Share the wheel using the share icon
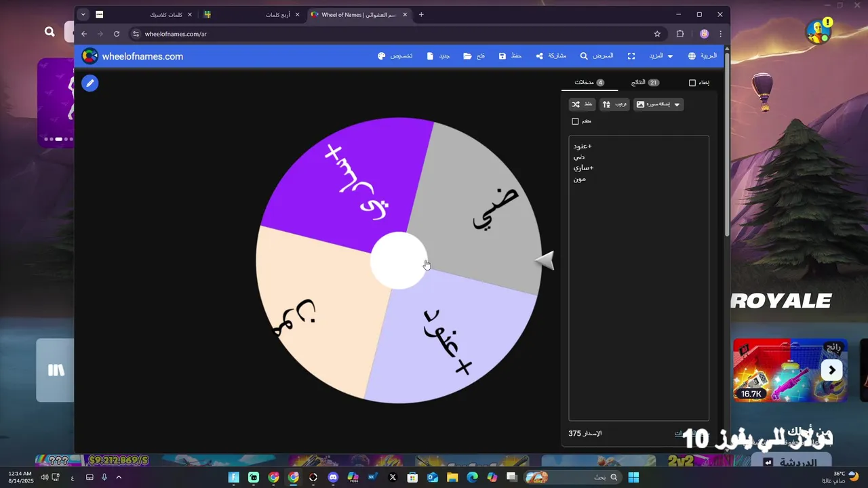Viewport: 868px width, 488px height. click(539, 56)
